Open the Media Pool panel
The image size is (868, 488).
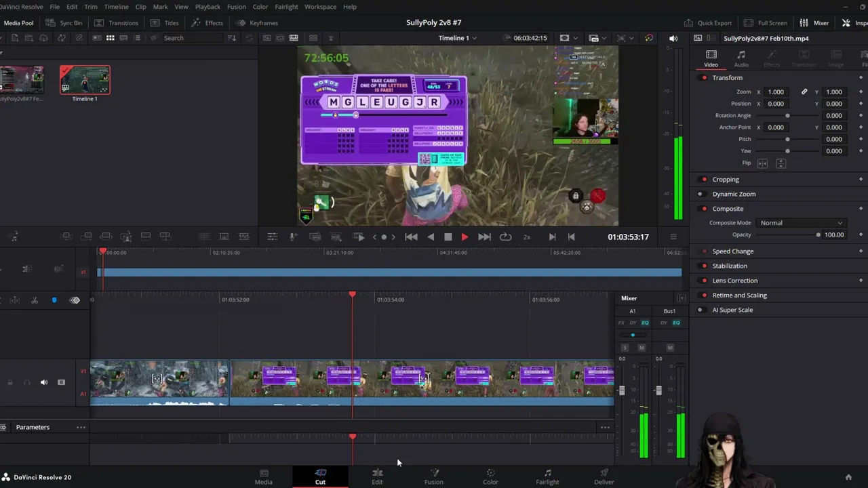click(x=18, y=23)
